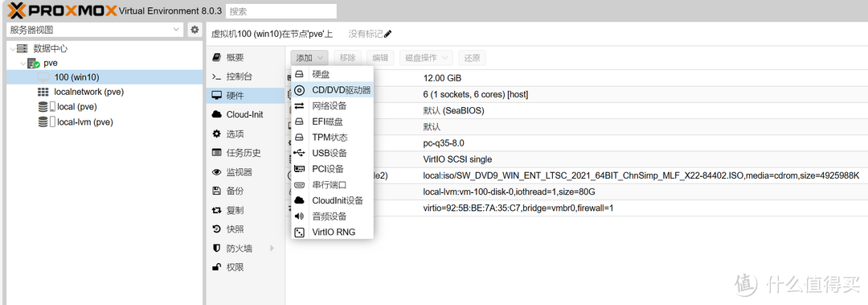Click the gear settings icon beside 服务器视图
The width and height of the screenshot is (868, 305).
tap(194, 30)
